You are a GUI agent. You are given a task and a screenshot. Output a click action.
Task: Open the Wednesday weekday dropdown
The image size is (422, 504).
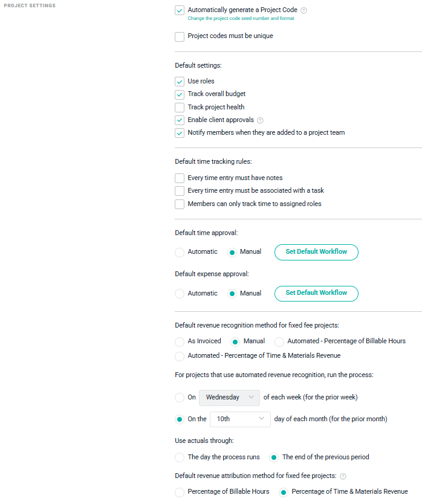coord(229,398)
